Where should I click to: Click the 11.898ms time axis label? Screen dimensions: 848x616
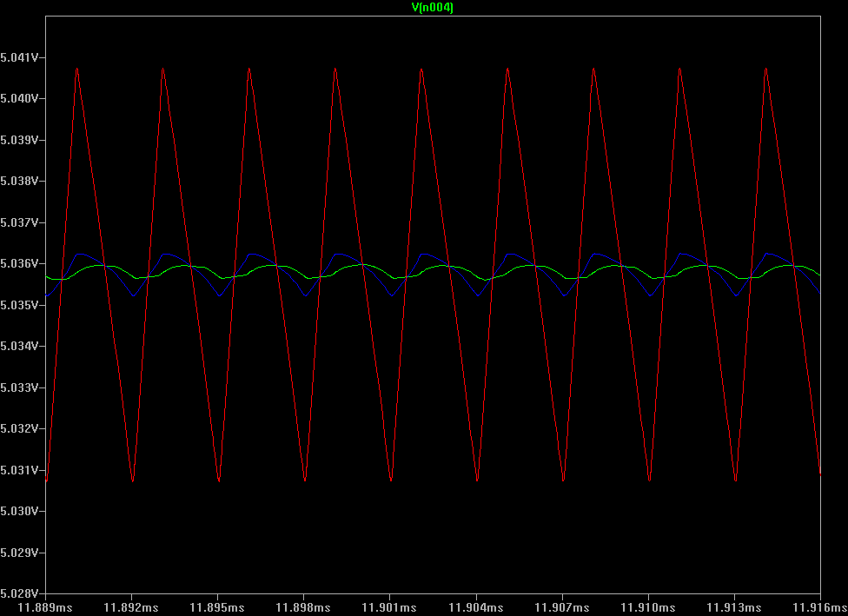point(302,606)
